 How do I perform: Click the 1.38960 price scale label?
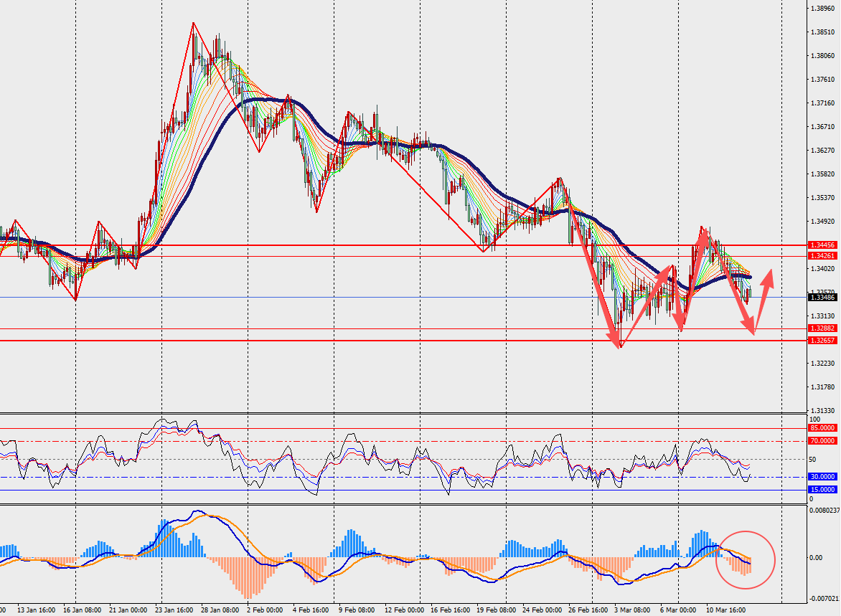tap(823, 9)
